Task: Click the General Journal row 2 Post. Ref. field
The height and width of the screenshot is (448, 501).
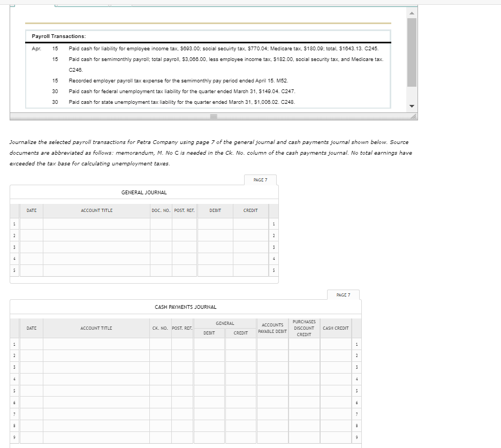Action: click(x=184, y=236)
